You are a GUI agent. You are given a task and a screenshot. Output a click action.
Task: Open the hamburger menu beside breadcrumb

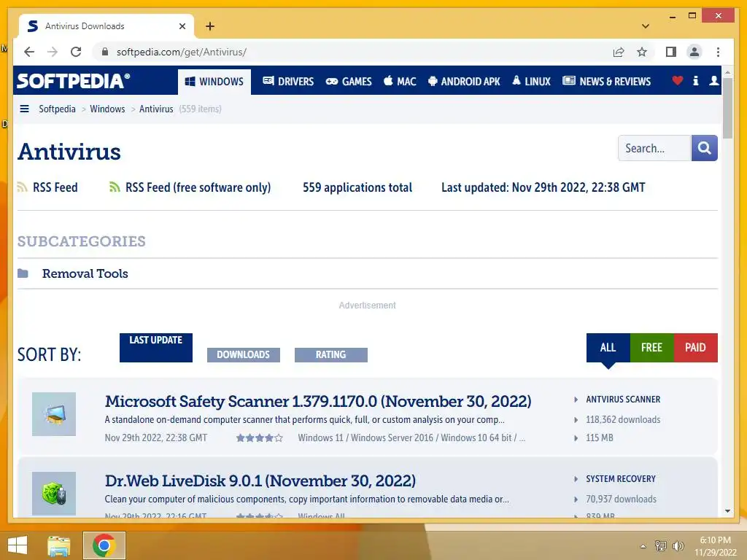coord(24,109)
